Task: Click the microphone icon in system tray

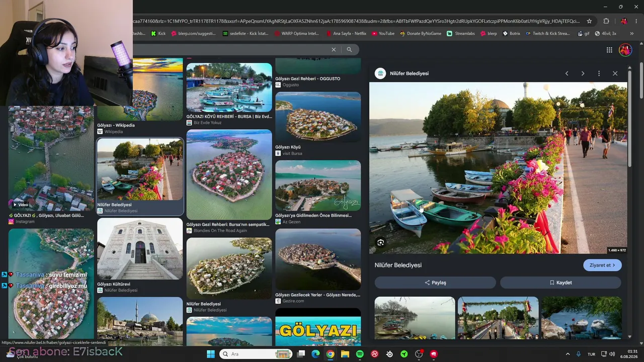Action: (579, 354)
